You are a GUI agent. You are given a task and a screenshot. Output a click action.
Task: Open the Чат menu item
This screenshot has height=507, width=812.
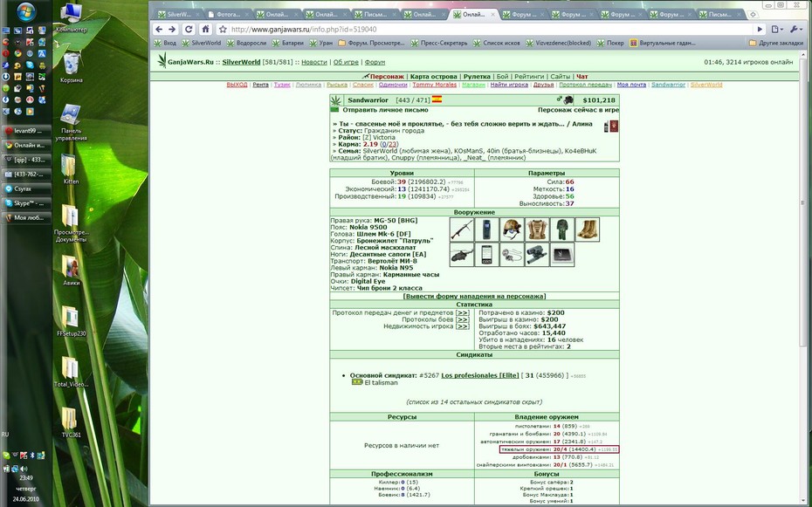(582, 77)
